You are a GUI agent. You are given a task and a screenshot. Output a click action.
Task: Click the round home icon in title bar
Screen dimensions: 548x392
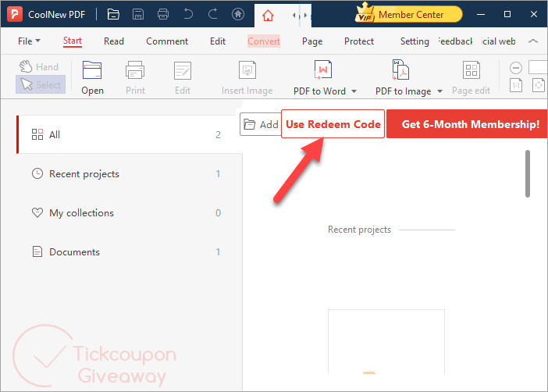coord(238,14)
